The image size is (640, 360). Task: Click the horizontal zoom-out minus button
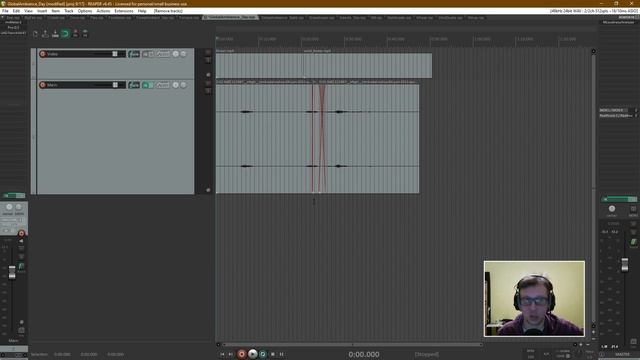(588, 344)
